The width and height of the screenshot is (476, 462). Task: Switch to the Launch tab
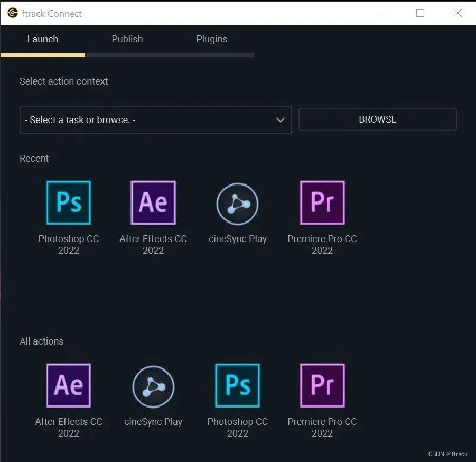tap(43, 39)
